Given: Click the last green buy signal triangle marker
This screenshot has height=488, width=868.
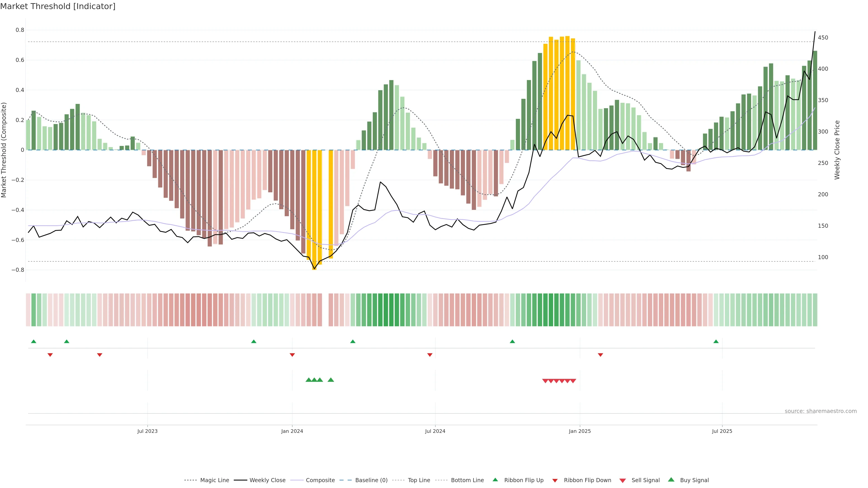Looking at the screenshot, I should tap(331, 380).
